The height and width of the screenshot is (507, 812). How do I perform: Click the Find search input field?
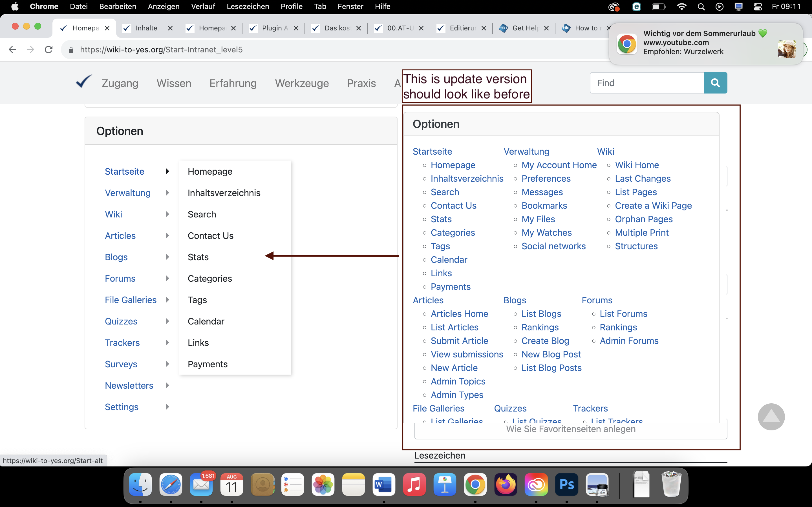(646, 83)
